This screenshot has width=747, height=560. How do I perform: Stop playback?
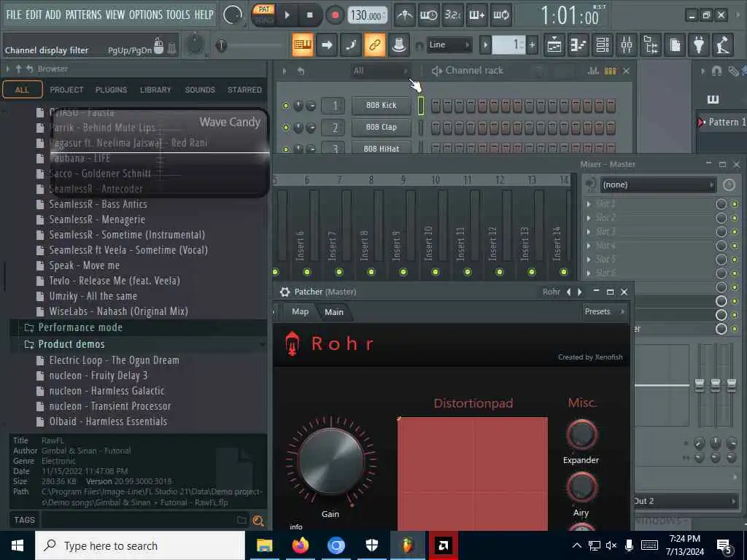tap(309, 15)
